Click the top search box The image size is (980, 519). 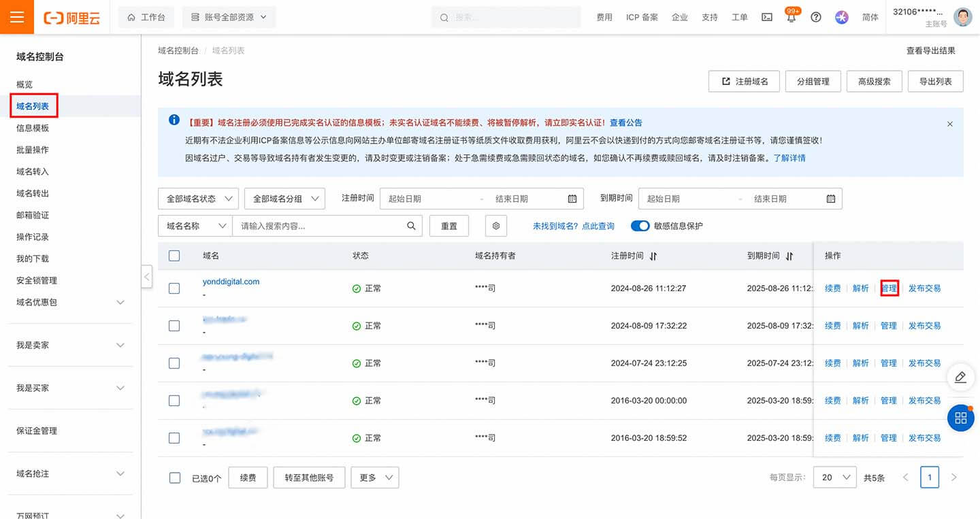coord(506,18)
